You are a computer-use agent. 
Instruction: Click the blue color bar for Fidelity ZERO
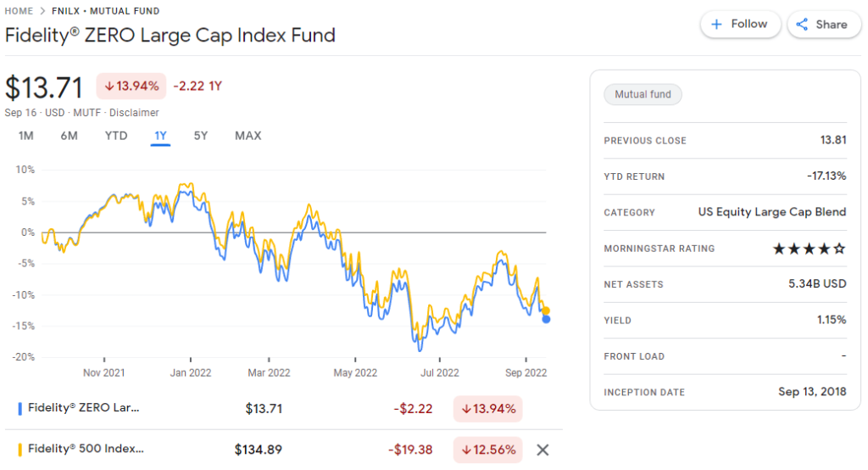(x=20, y=409)
